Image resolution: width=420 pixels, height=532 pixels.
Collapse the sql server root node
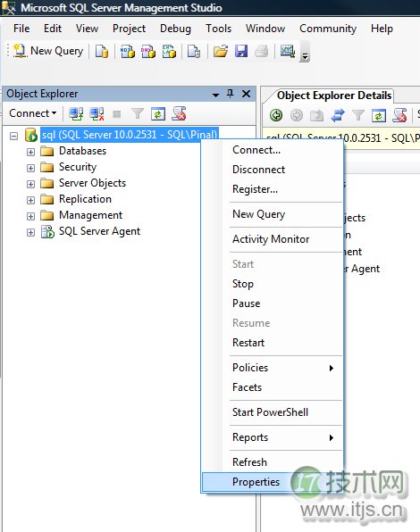click(x=13, y=137)
